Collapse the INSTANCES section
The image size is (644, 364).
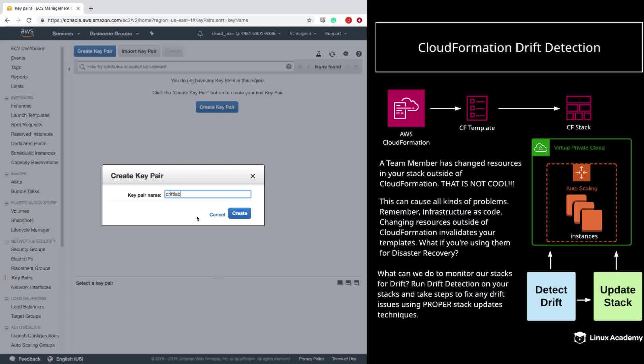pos(7,98)
